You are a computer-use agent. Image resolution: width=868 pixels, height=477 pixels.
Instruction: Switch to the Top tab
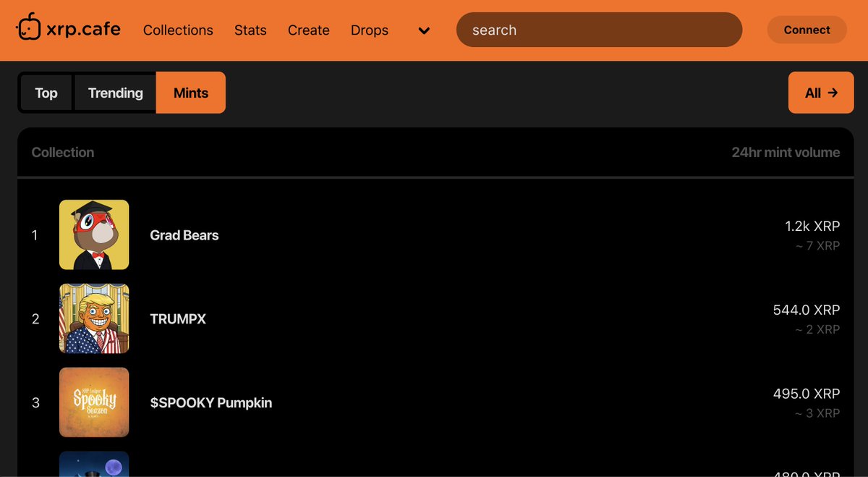click(x=46, y=93)
